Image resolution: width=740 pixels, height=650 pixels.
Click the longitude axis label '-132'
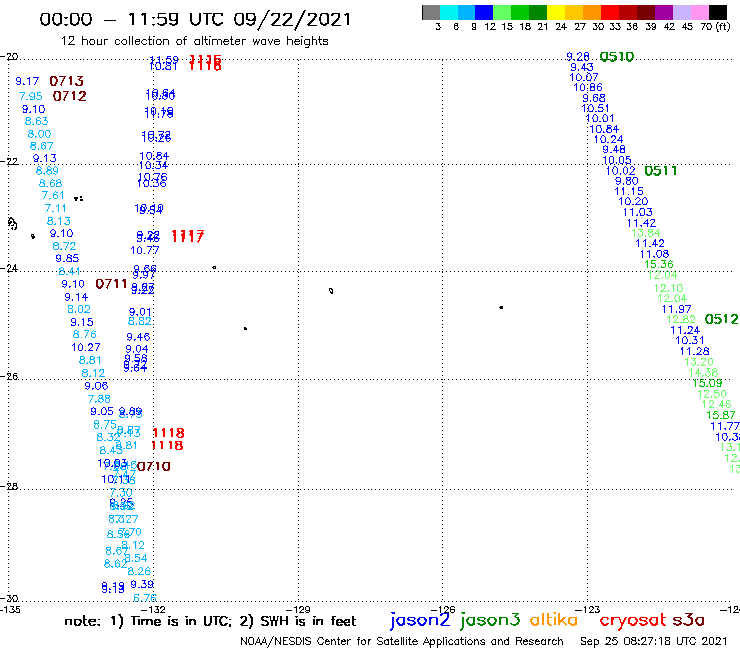pyautogui.click(x=153, y=609)
